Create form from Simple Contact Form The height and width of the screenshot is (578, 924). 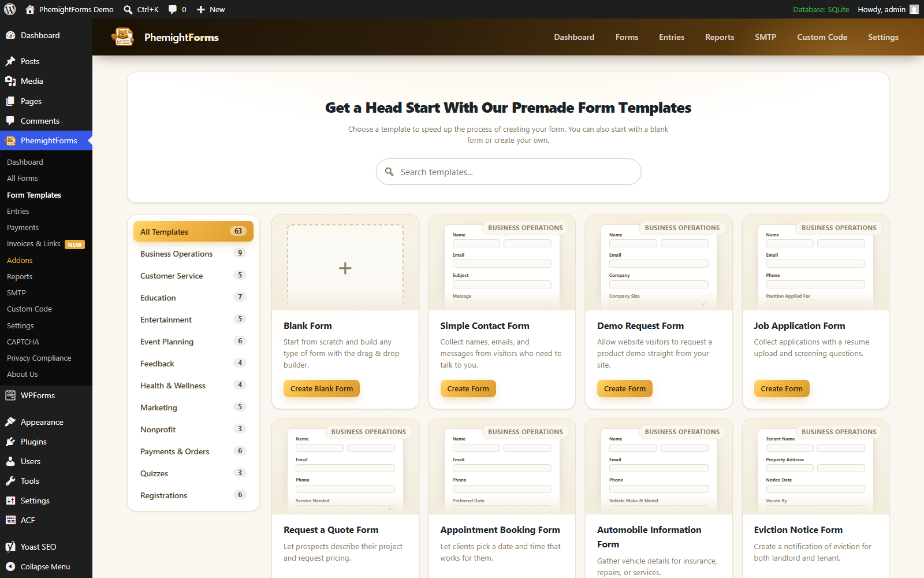468,388
